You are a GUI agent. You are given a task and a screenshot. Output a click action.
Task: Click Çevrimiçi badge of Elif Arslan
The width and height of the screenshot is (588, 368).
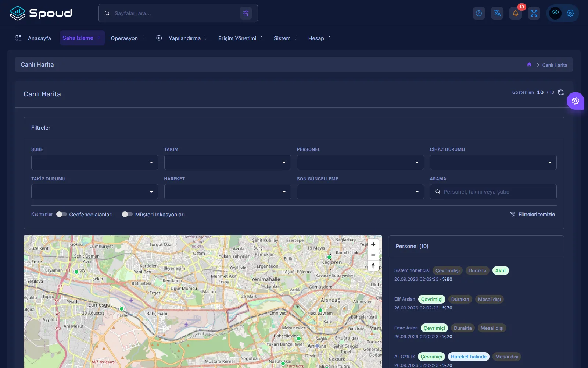[x=432, y=299]
